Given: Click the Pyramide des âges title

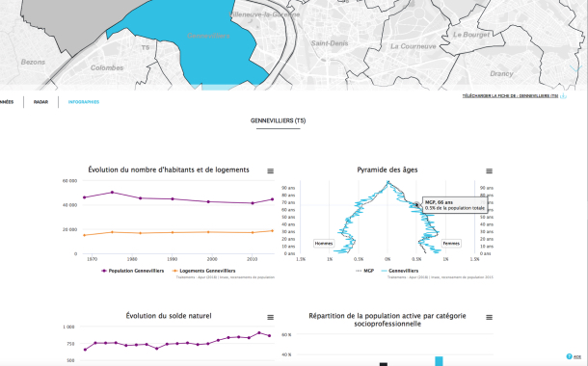Looking at the screenshot, I should coord(387,170).
